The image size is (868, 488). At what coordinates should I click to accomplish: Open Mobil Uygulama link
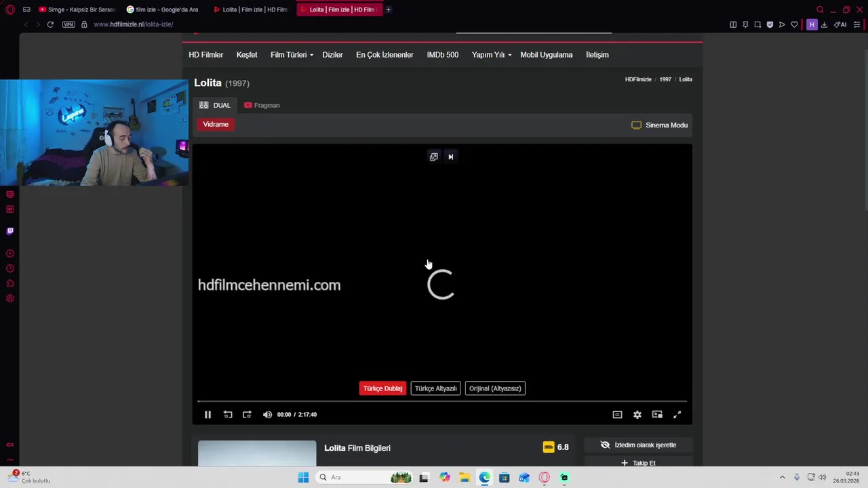click(x=547, y=55)
